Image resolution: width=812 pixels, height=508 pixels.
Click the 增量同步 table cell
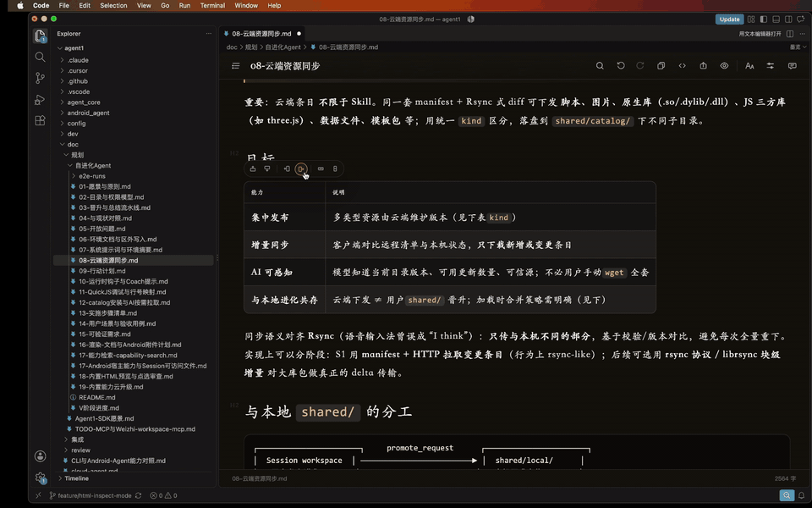[x=284, y=245]
